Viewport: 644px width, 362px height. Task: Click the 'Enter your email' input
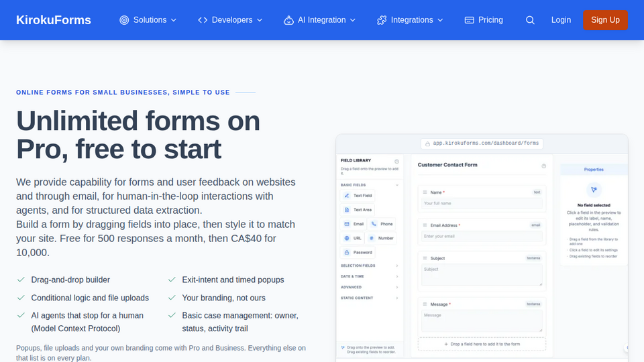pos(482,237)
